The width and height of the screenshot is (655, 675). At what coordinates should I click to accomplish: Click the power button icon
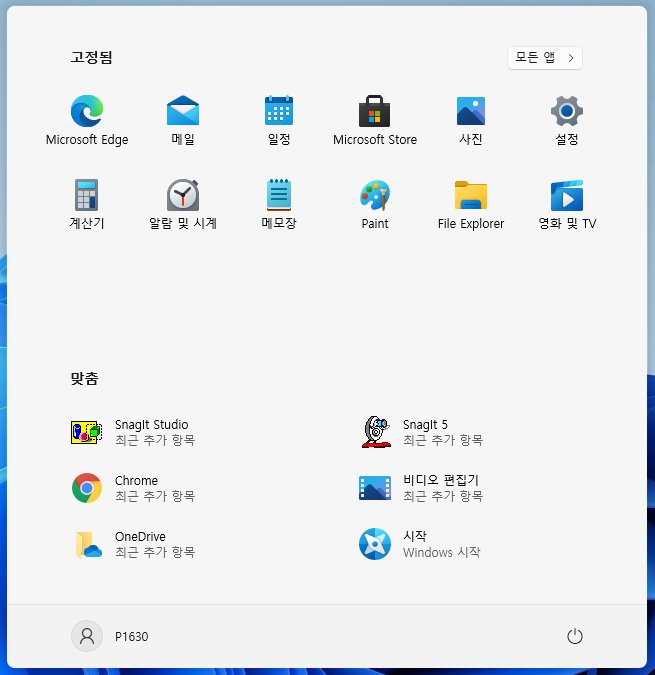pos(575,636)
